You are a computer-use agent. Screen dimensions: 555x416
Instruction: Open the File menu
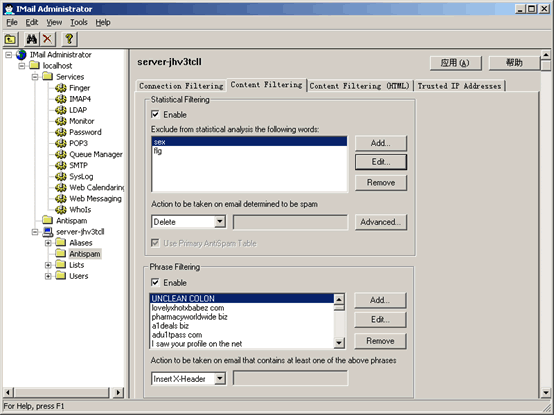pyautogui.click(x=12, y=23)
